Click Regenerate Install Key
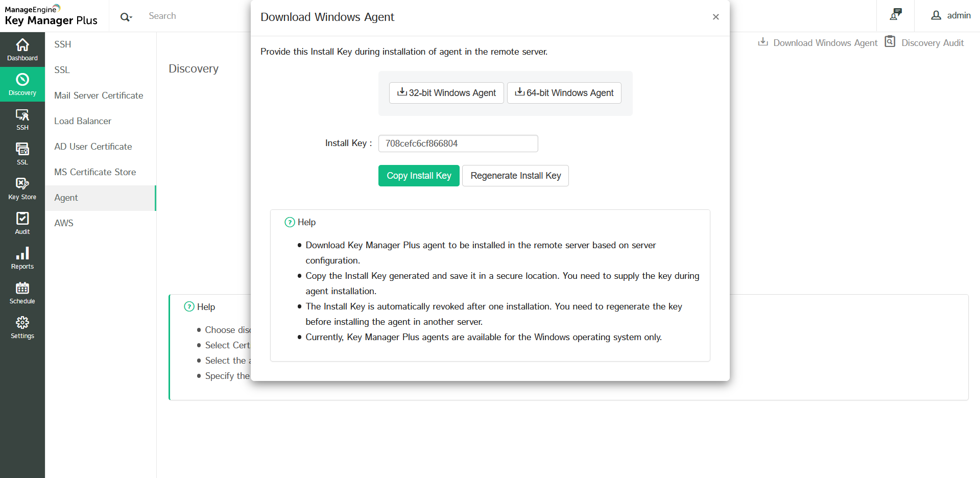Image resolution: width=980 pixels, height=478 pixels. click(515, 176)
